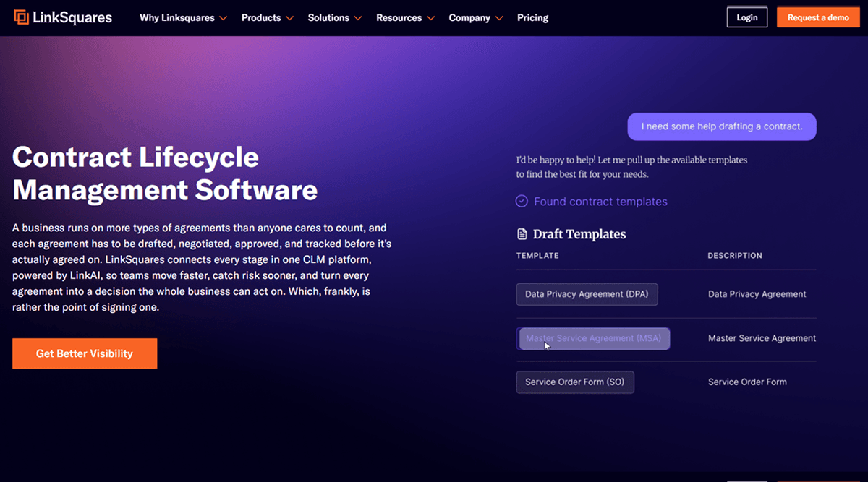The image size is (868, 482).
Task: Go to the Pricing page
Action: [533, 17]
